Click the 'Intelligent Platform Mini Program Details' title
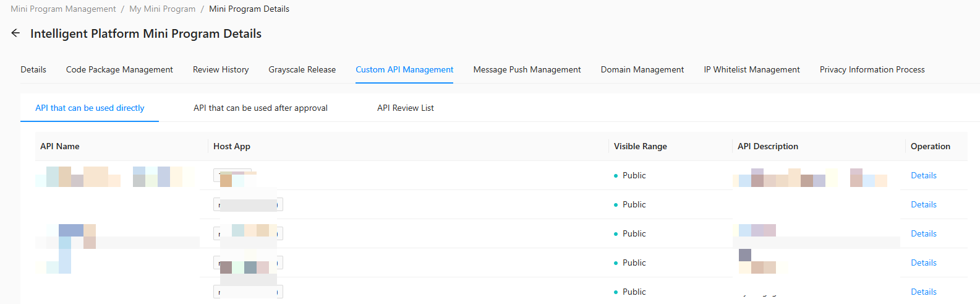The width and height of the screenshot is (980, 304). (x=146, y=33)
